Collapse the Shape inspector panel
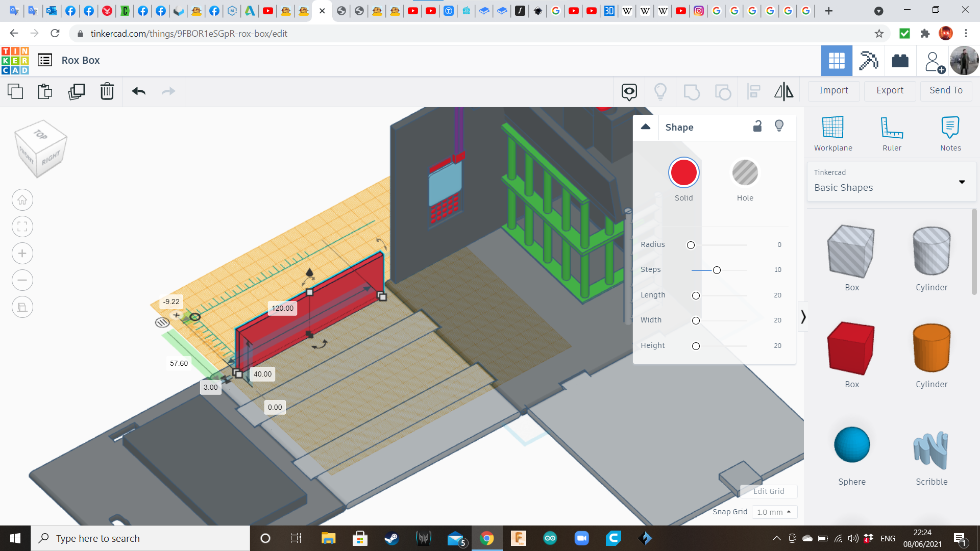 [646, 127]
